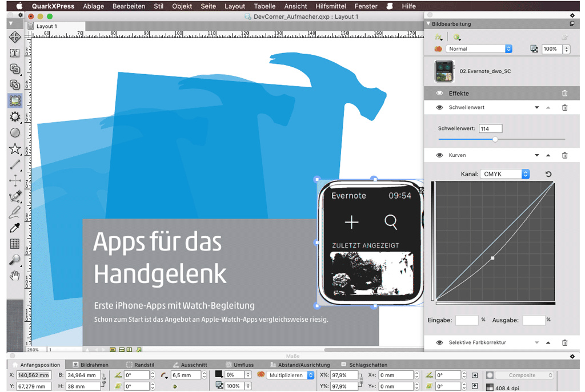Image resolution: width=585 pixels, height=392 pixels.
Task: Open the Kanal CMYK dropdown
Action: (x=504, y=174)
